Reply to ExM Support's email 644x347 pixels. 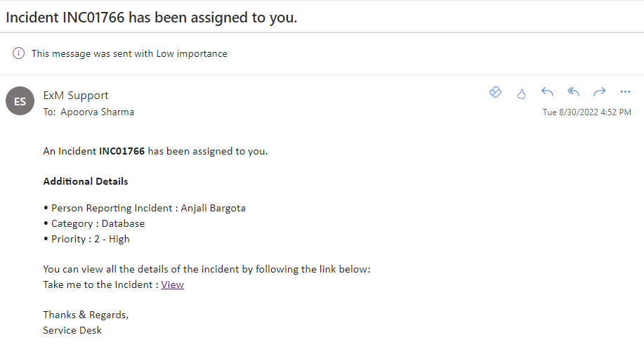pos(547,92)
